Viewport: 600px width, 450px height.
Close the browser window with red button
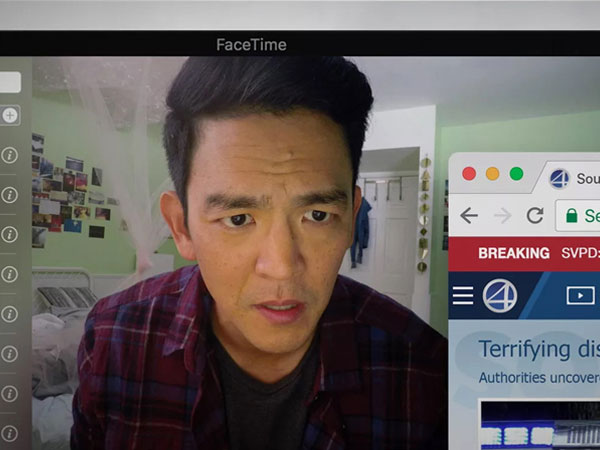pos(469,174)
